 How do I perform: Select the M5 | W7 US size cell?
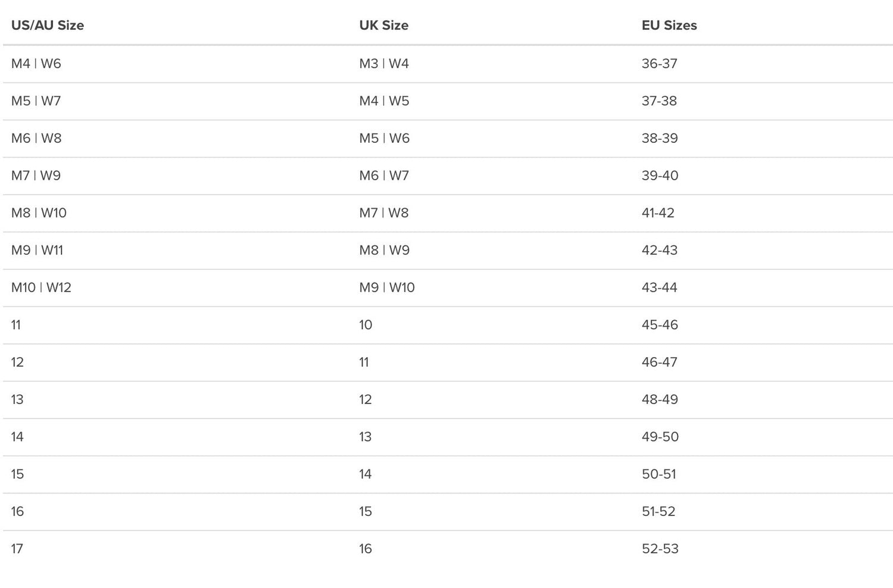[x=36, y=101]
